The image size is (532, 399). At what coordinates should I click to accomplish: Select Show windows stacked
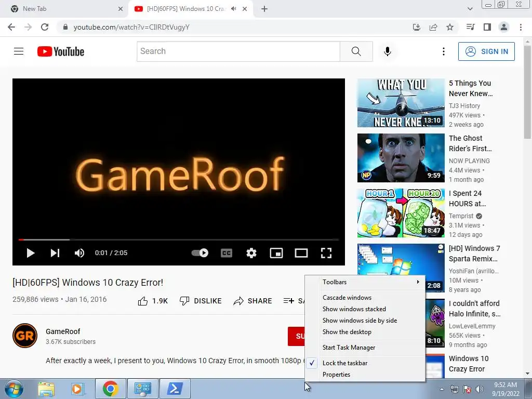pyautogui.click(x=365, y=309)
